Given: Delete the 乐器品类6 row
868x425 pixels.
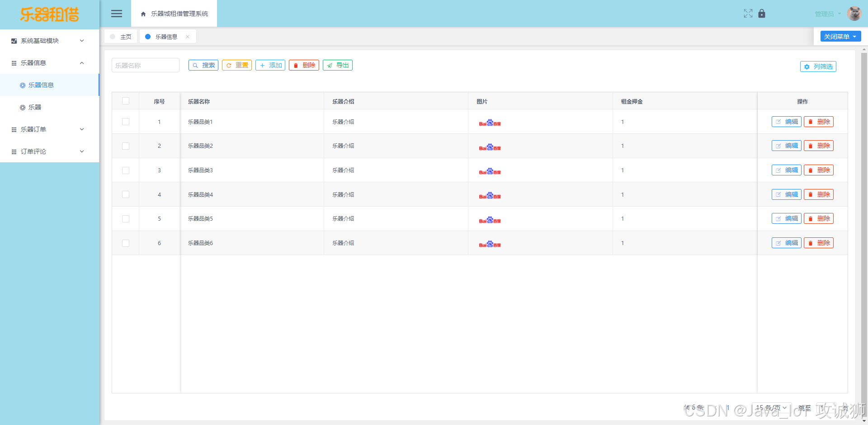Looking at the screenshot, I should [x=819, y=243].
